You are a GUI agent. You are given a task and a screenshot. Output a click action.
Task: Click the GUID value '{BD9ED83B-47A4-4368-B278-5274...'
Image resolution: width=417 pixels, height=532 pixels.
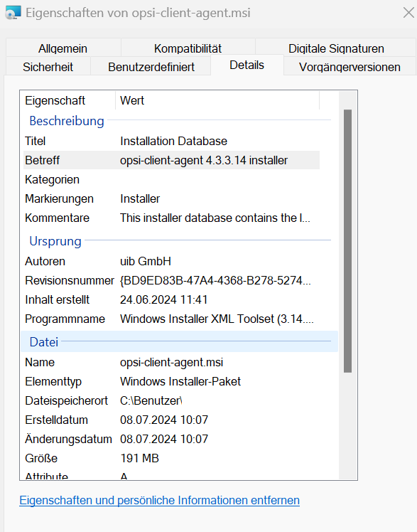tap(215, 281)
